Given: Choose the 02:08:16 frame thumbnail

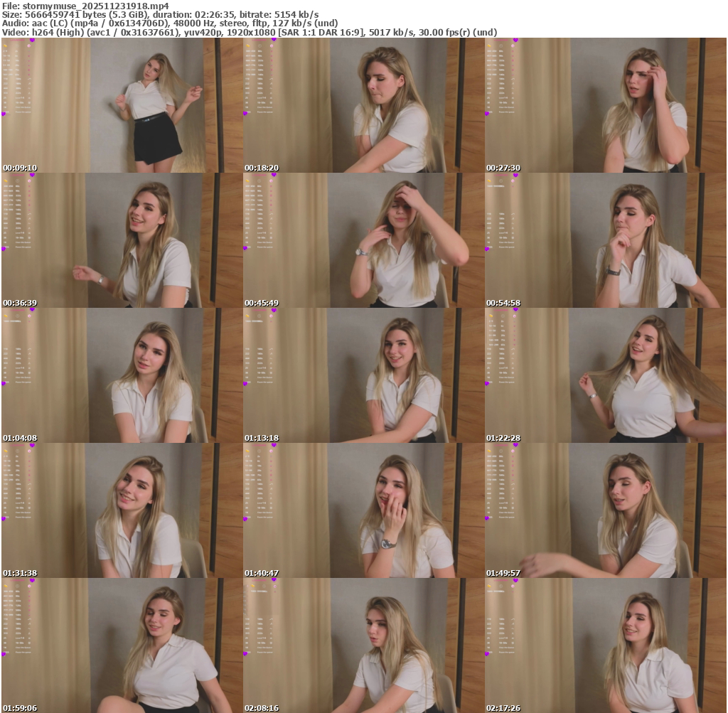Looking at the screenshot, I should [x=363, y=645].
